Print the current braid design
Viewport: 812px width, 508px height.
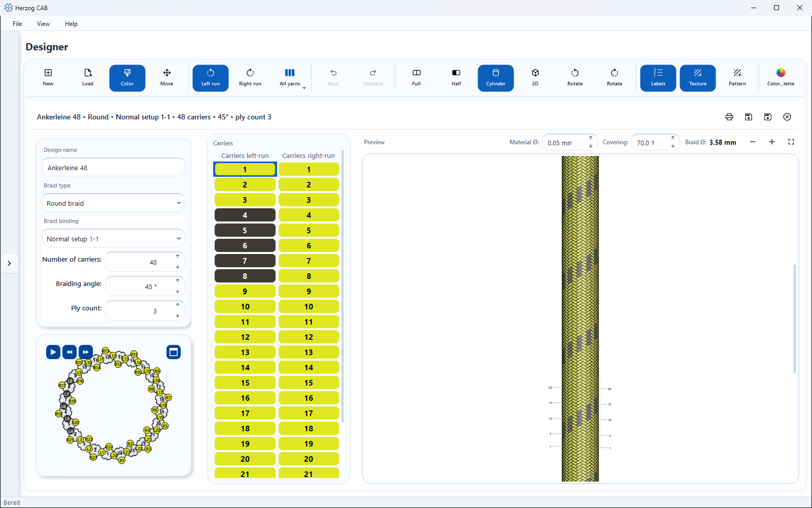[x=729, y=117]
